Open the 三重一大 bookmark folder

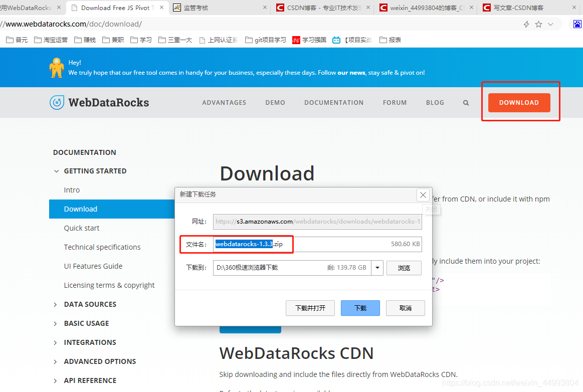tap(175, 40)
